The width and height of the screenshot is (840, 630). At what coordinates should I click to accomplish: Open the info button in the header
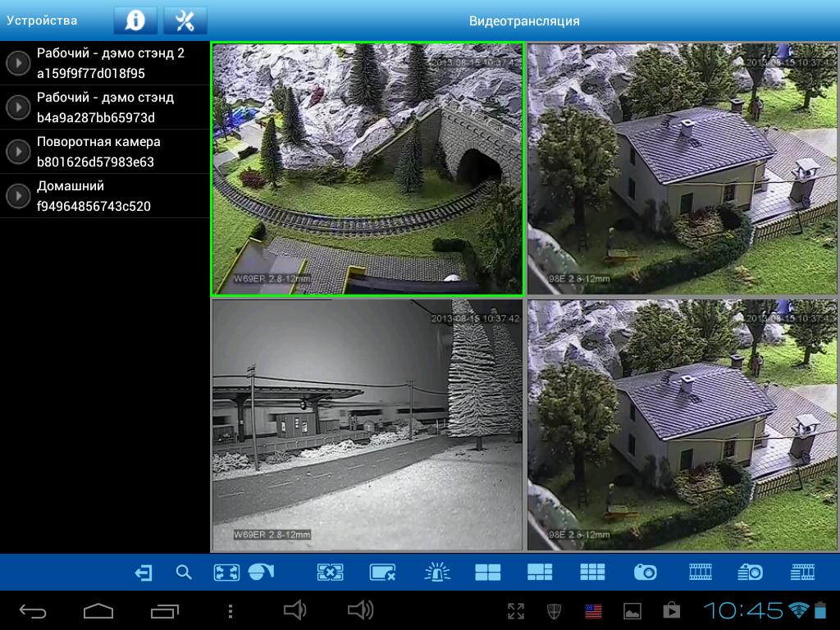click(135, 21)
